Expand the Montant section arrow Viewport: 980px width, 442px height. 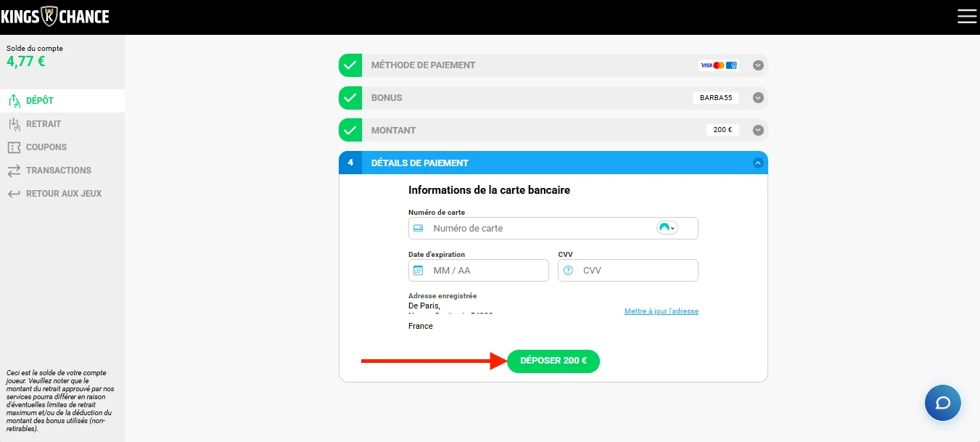coord(758,131)
